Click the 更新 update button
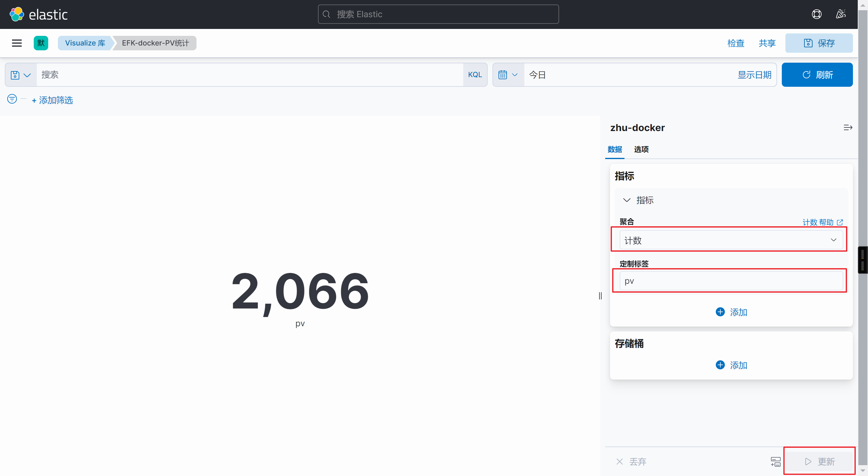Image resolution: width=868 pixels, height=476 pixels. [x=819, y=462]
